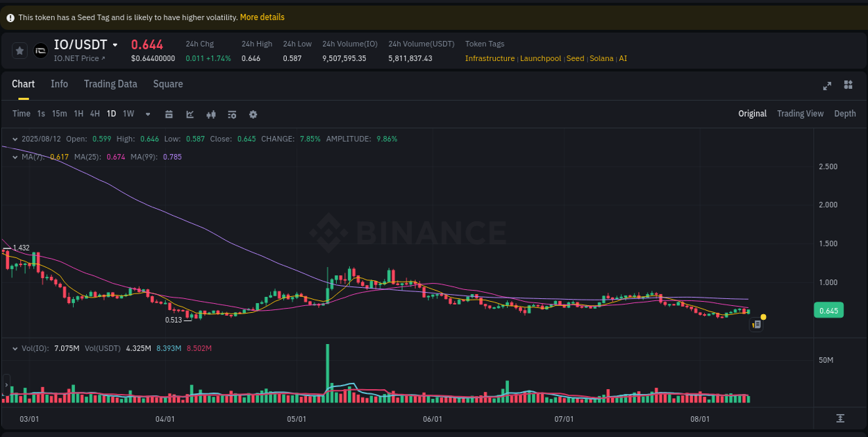Select the 4H timeframe option
868x437 pixels.
pos(94,113)
